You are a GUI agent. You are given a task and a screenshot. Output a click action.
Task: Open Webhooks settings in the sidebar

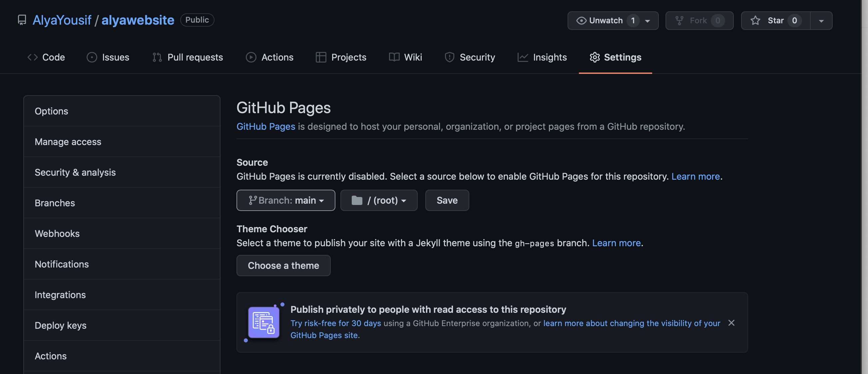click(122, 234)
